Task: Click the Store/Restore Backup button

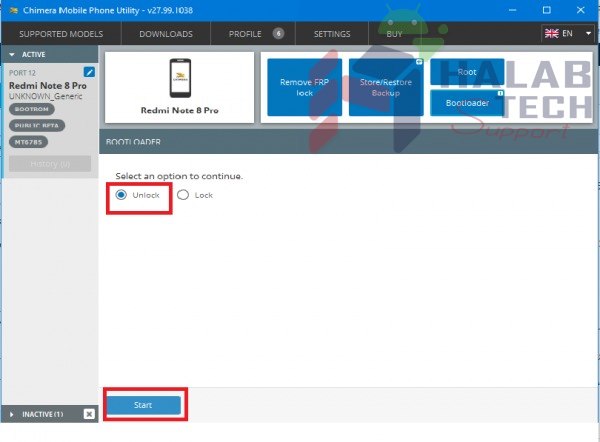Action: 386,87
